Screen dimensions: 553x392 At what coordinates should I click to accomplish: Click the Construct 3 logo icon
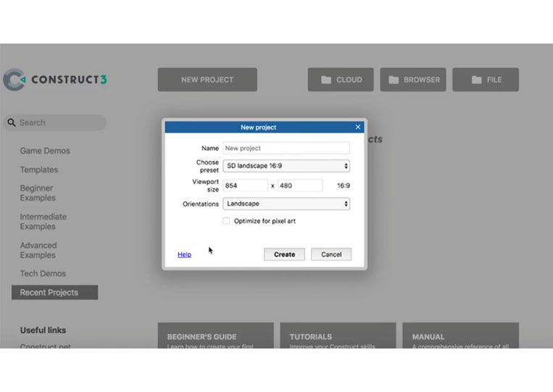14,79
